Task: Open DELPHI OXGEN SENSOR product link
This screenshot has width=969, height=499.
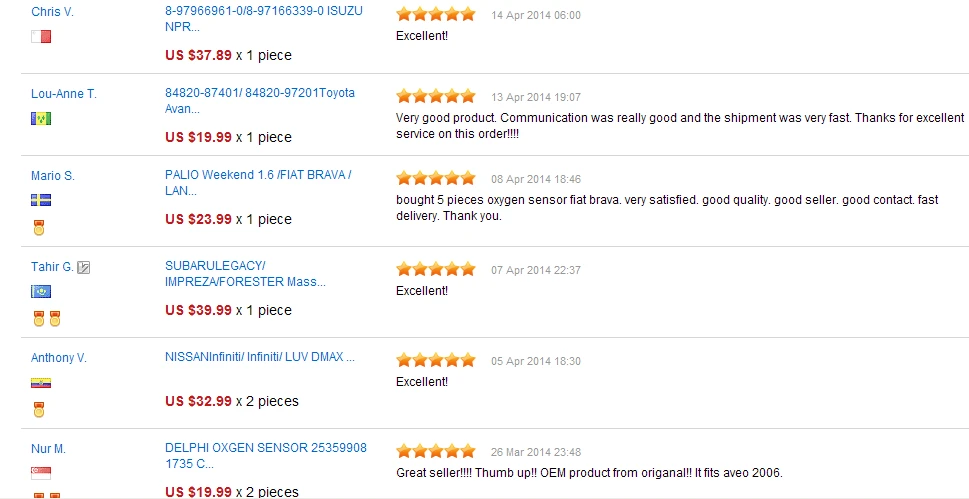Action: coord(266,456)
